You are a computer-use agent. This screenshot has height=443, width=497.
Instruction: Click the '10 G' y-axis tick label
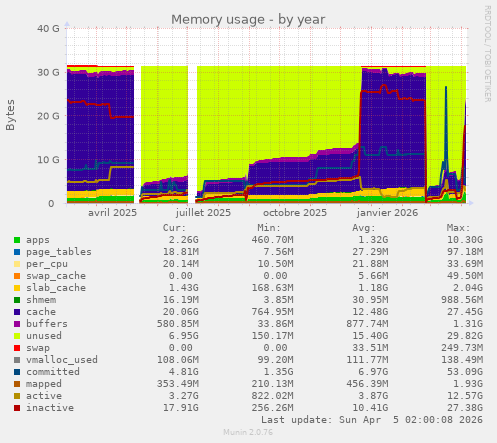(48, 160)
